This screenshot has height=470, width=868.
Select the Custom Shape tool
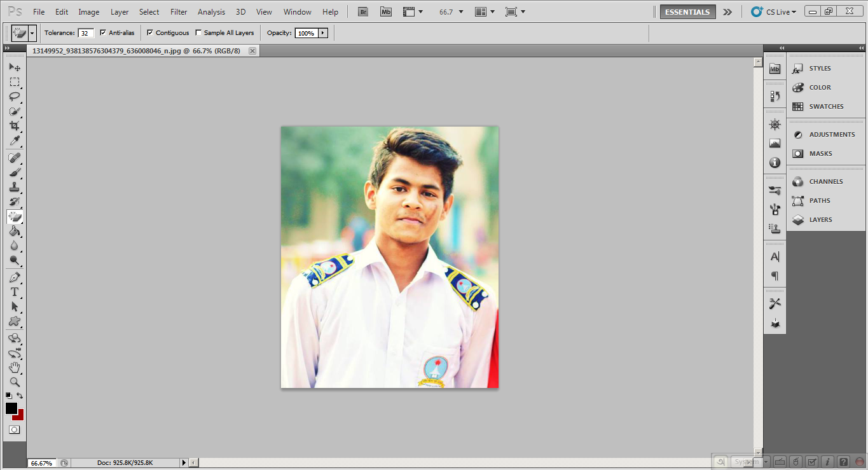pos(15,321)
